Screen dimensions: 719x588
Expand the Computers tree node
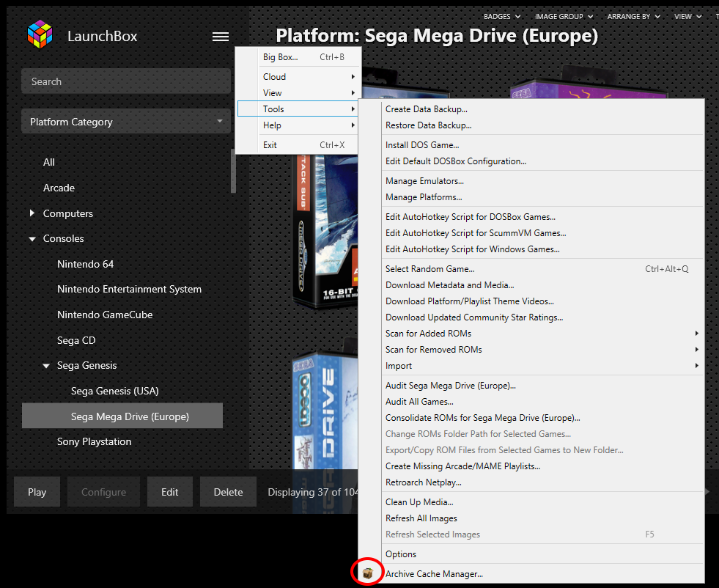click(x=32, y=213)
